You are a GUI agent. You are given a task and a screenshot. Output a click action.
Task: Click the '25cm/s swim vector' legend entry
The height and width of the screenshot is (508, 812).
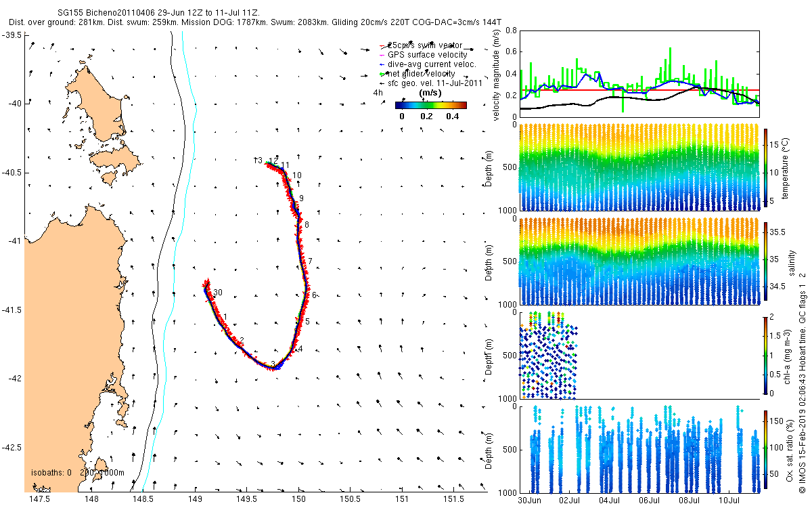tap(425, 45)
